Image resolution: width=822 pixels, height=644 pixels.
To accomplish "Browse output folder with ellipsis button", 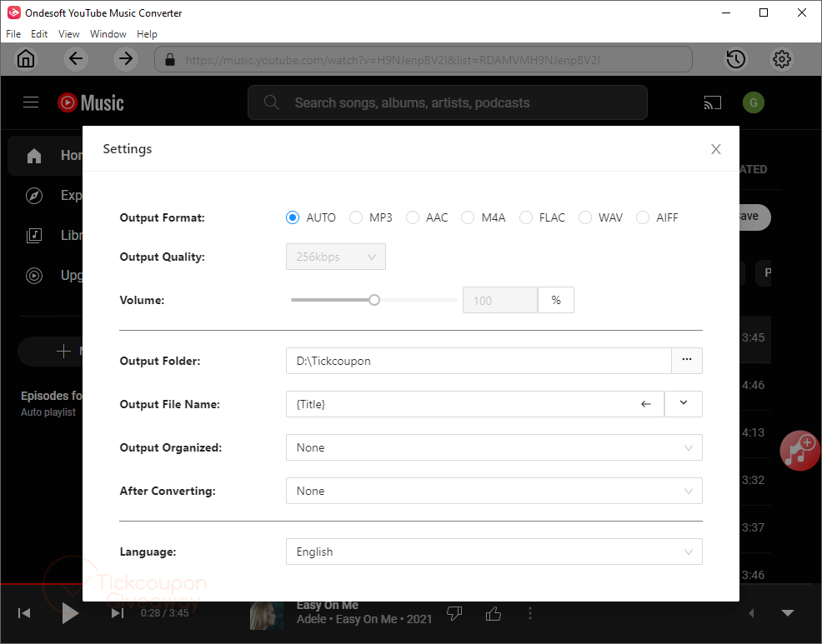I will (x=687, y=361).
